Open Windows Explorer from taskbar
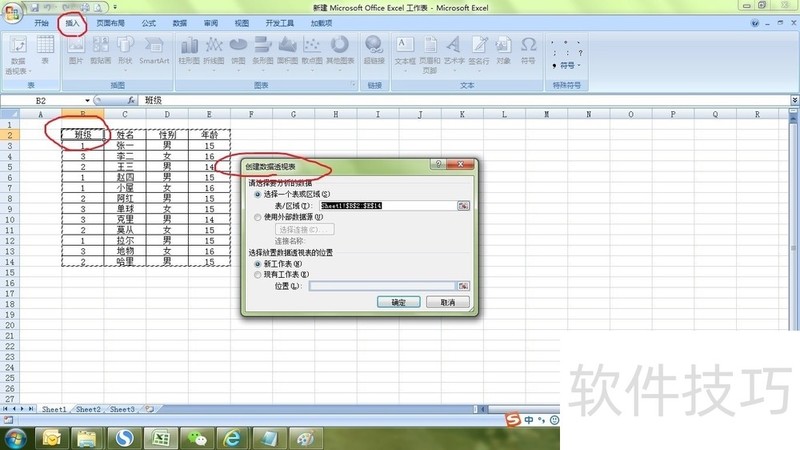The height and width of the screenshot is (450, 800). (87, 438)
